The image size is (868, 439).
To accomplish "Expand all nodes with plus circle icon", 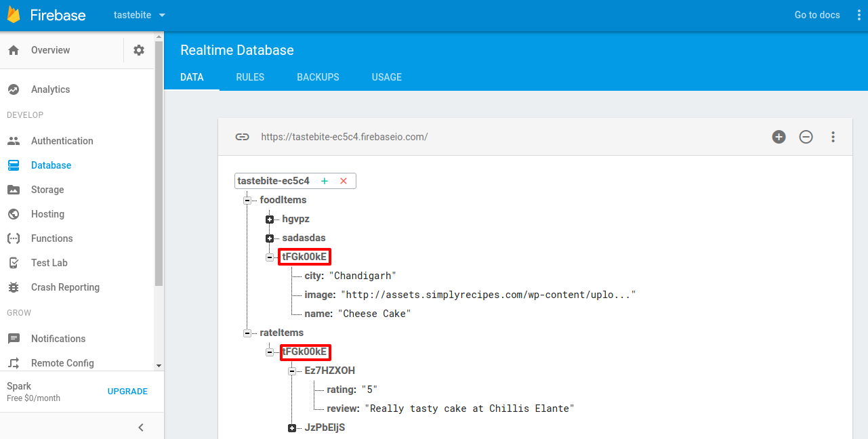I will tap(779, 137).
